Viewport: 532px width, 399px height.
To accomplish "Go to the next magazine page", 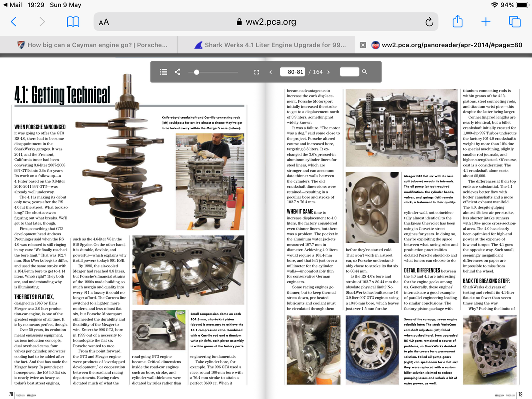I will 328,72.
